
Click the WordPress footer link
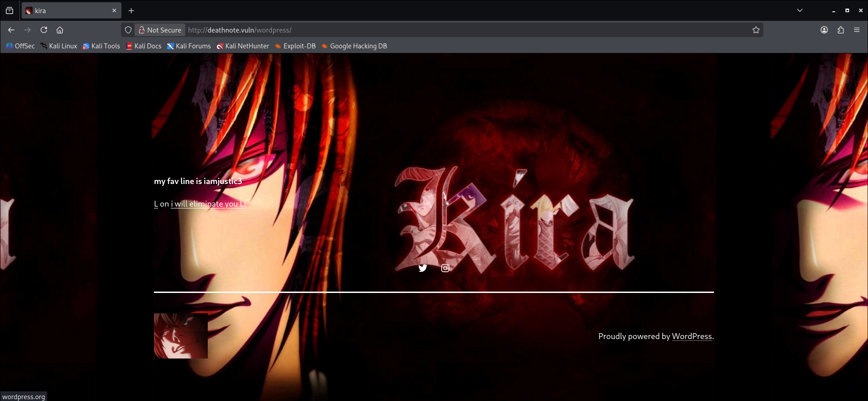(691, 336)
